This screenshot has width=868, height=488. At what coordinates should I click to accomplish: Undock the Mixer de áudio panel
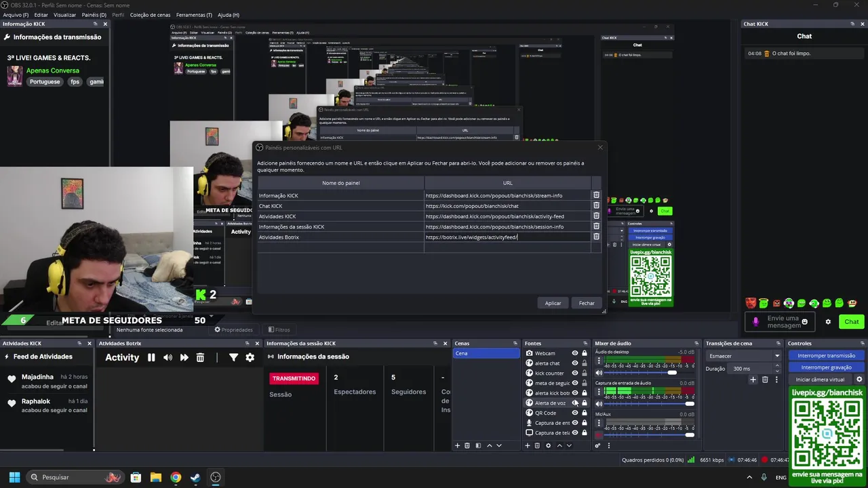click(696, 344)
